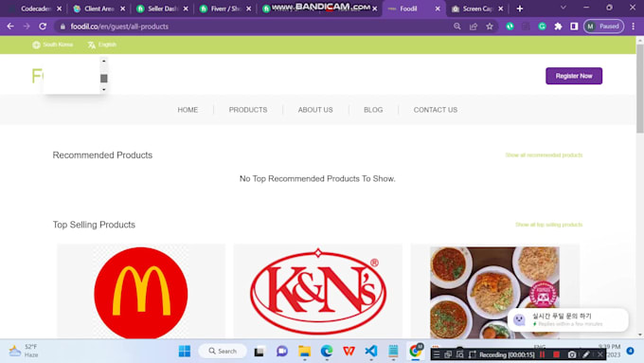Open the South Korea country selector

[x=53, y=45]
